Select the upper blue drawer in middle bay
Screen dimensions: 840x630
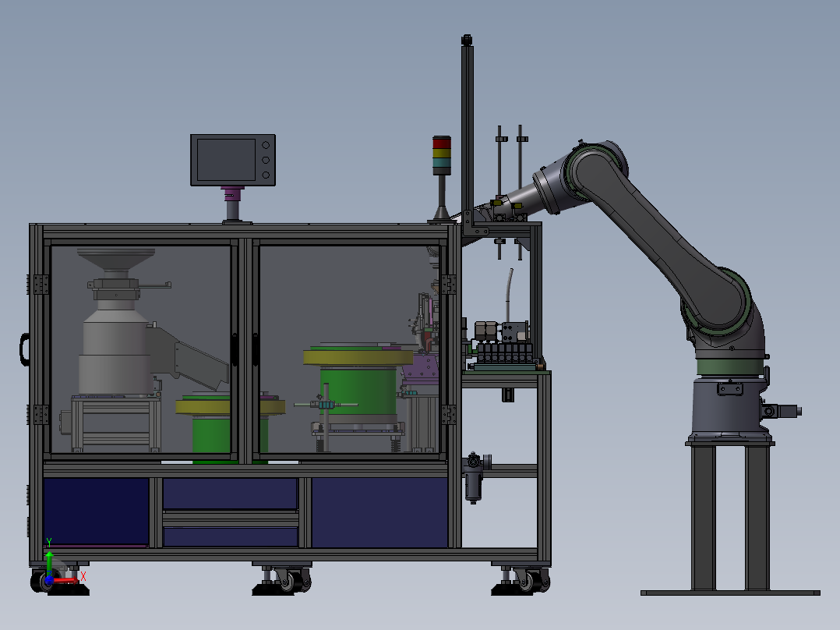coord(230,494)
